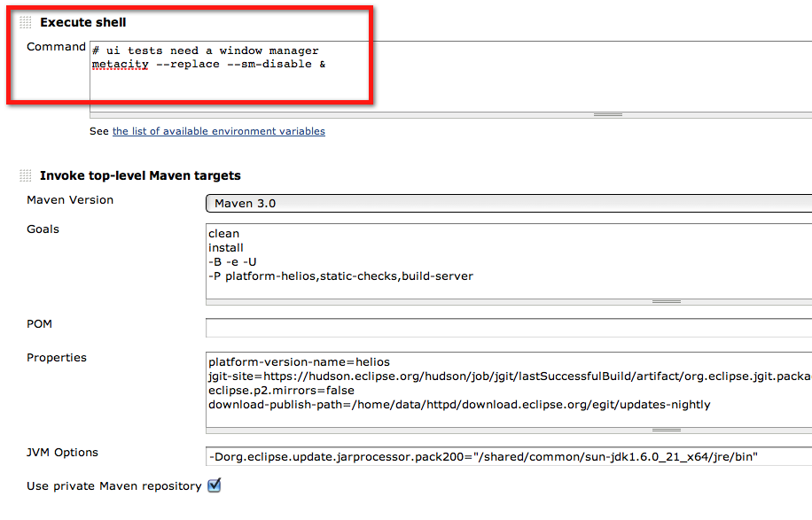Click the 'install' goal line
812x520 pixels.
226,248
